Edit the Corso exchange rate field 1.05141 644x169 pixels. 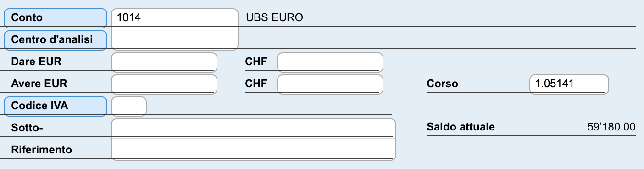(569, 84)
